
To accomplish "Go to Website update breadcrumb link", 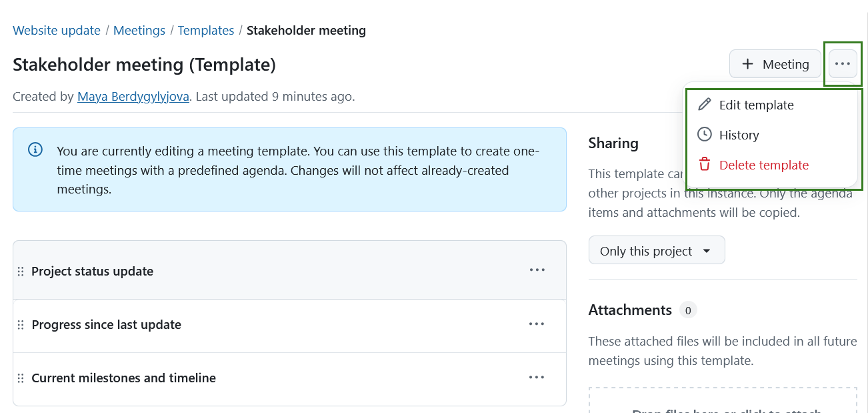I will point(57,31).
